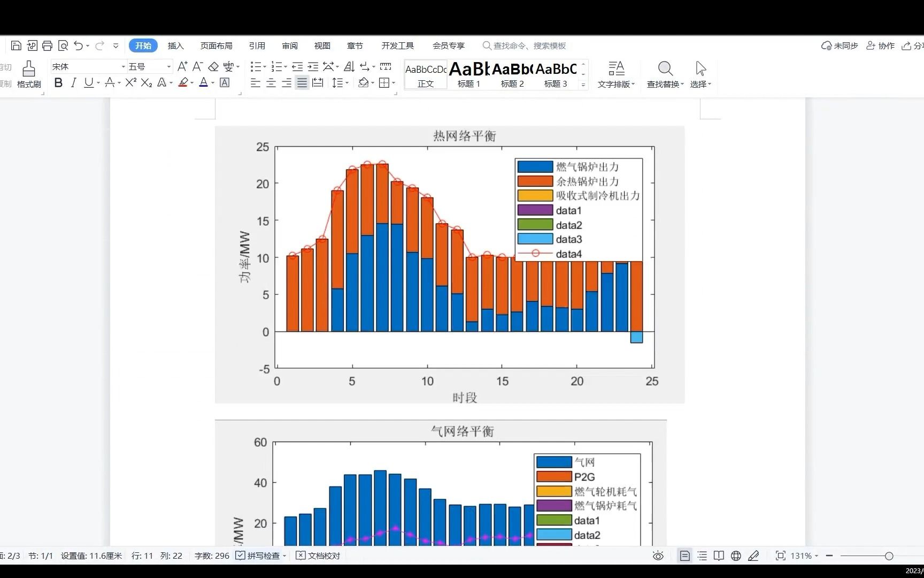Switch to the Page Layout (页面布局) tab
This screenshot has width=924, height=578.
point(216,45)
